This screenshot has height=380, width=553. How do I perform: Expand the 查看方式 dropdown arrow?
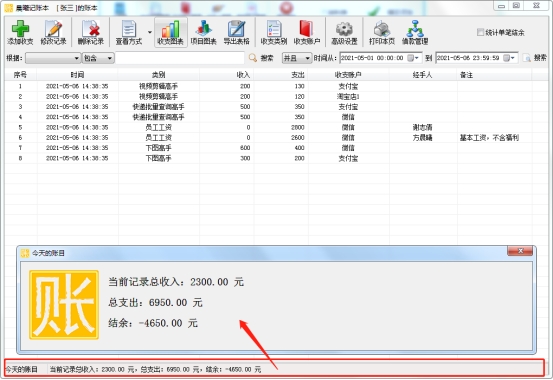(x=150, y=32)
